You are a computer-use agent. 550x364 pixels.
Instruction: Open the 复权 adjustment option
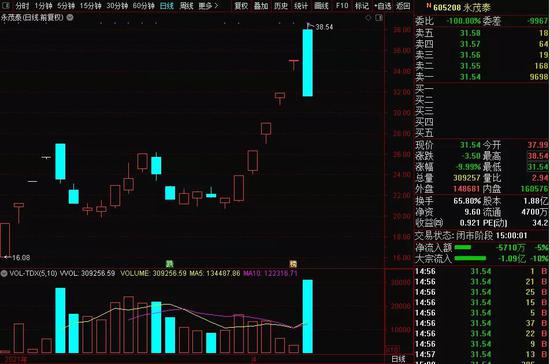241,6
